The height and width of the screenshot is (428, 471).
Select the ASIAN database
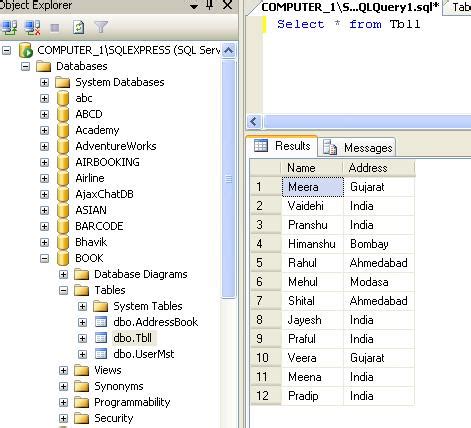(x=91, y=210)
